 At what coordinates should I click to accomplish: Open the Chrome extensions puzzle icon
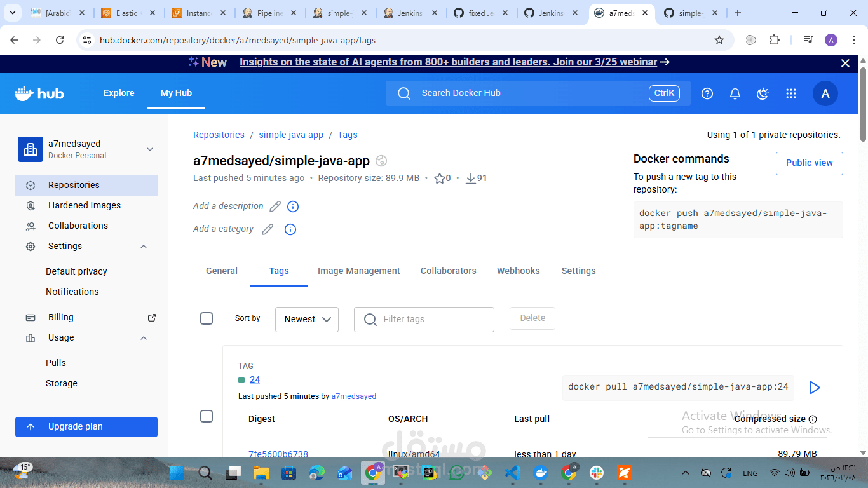(x=774, y=40)
